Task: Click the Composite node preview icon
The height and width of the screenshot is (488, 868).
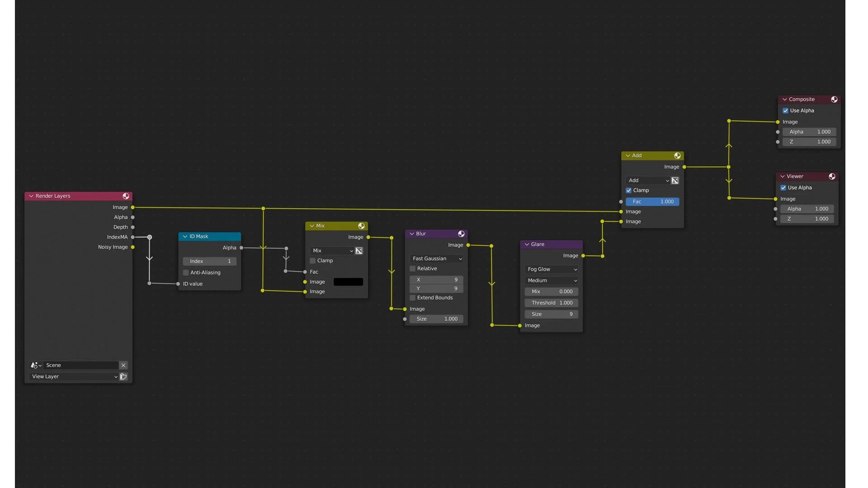Action: point(834,99)
